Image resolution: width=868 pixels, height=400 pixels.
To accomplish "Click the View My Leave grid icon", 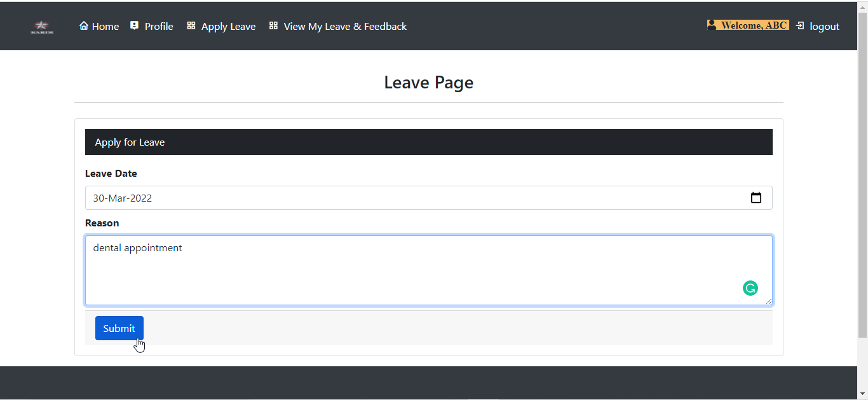I will click(274, 25).
